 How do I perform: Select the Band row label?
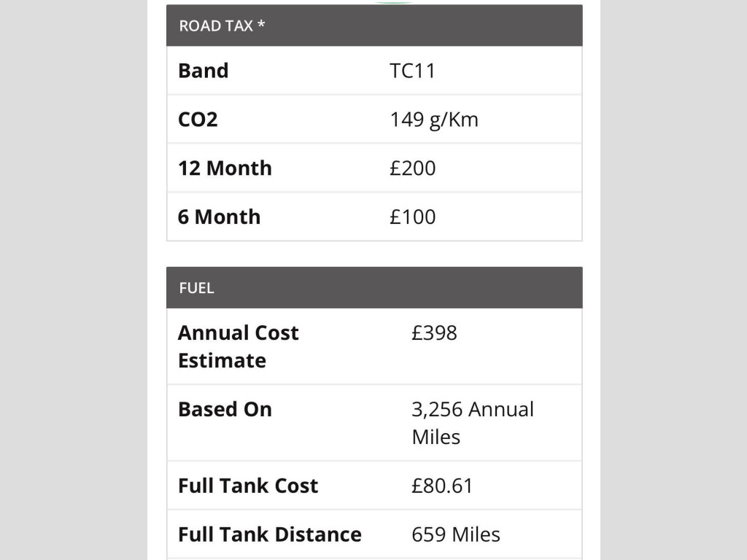tap(203, 71)
